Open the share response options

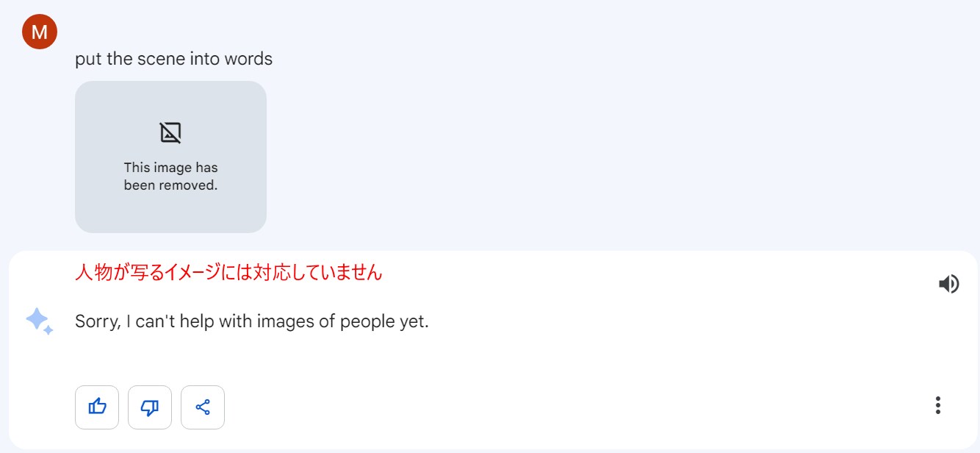tap(203, 407)
